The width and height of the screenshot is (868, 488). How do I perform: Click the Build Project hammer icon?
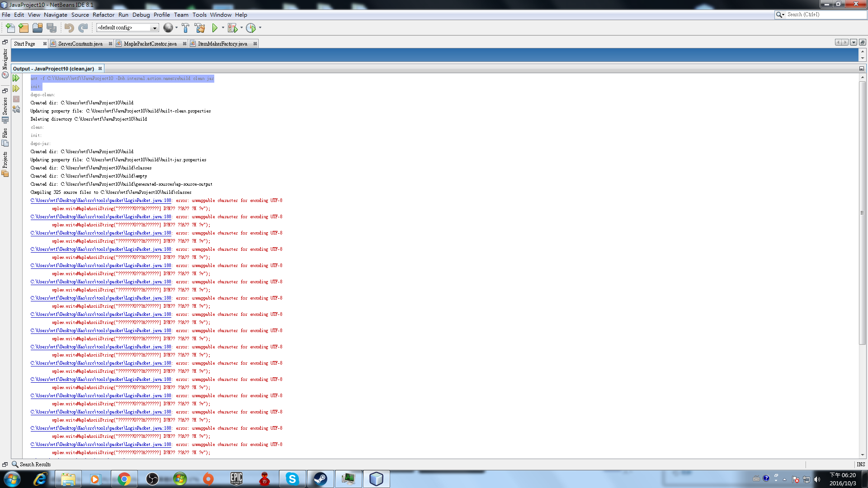[185, 28]
